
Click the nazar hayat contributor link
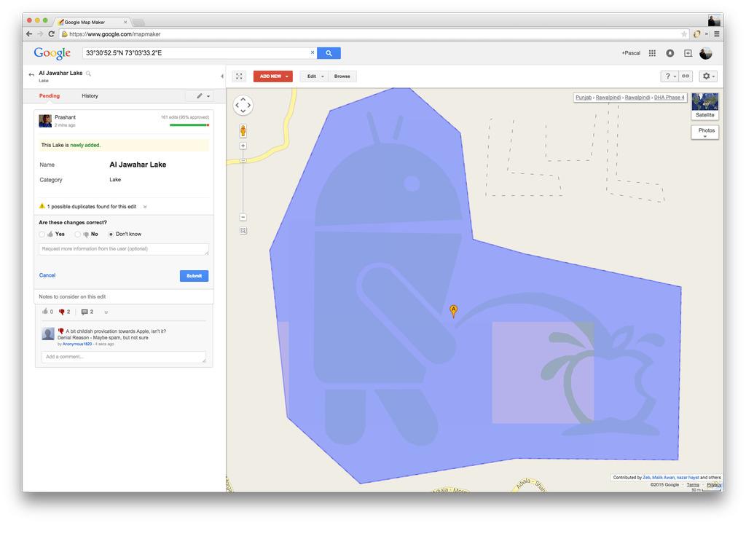[x=688, y=477]
